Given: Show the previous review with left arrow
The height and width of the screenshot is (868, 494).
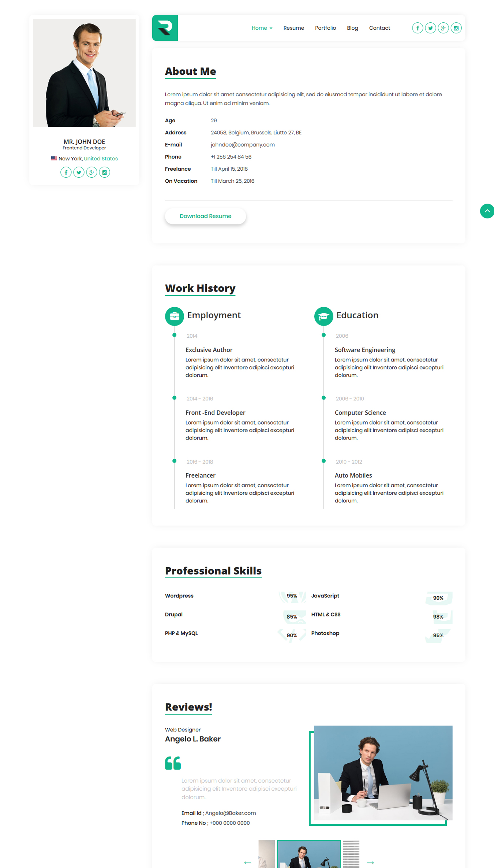Looking at the screenshot, I should (x=248, y=863).
